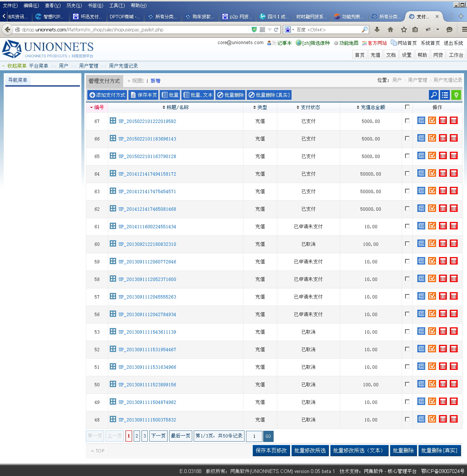Click first red delete icon for record 60
The height and width of the screenshot is (476, 467).
[443, 244]
